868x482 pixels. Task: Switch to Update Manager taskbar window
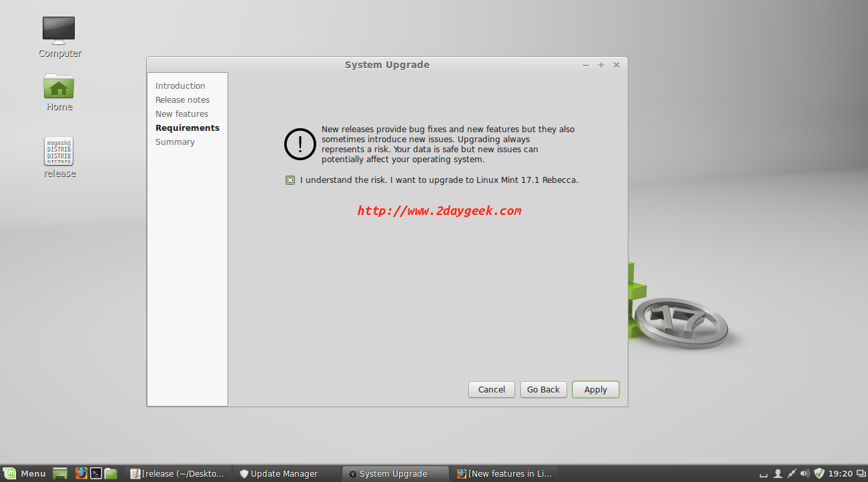288,473
